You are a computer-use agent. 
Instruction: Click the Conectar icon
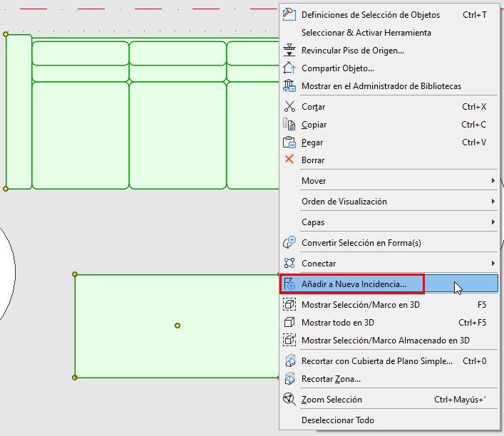pyautogui.click(x=289, y=263)
